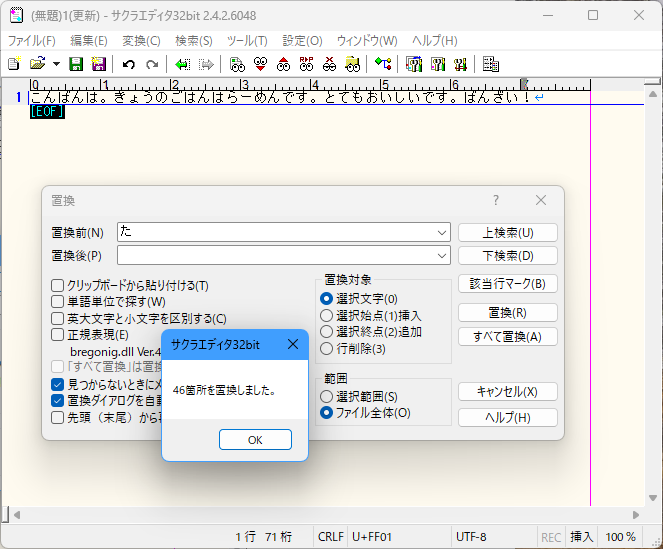The image size is (663, 549).
Task: Search next with down-arrow binoculars
Action: click(260, 64)
